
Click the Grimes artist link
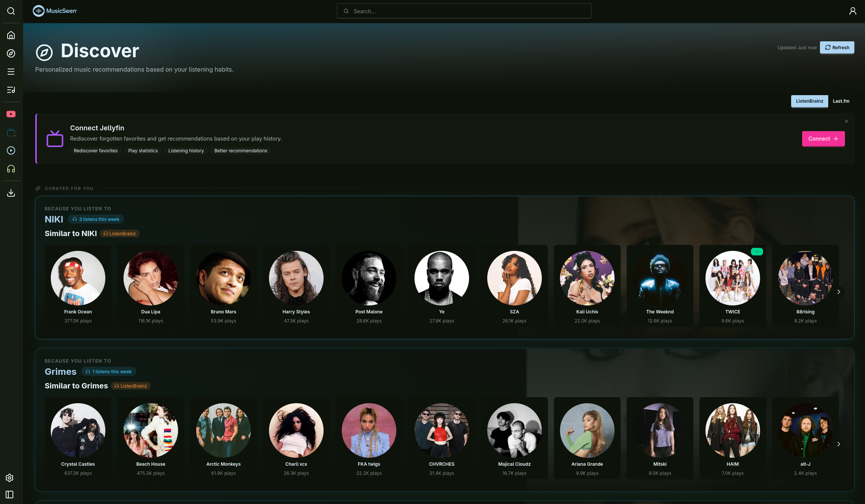[61, 372]
